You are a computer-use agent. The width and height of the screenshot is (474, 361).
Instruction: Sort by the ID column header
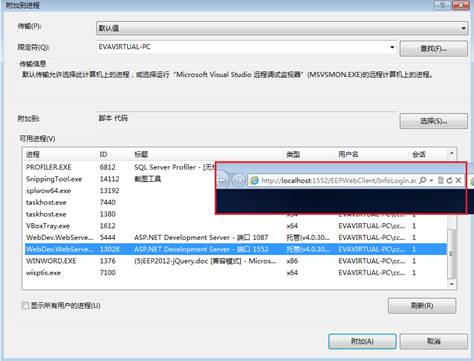point(103,154)
